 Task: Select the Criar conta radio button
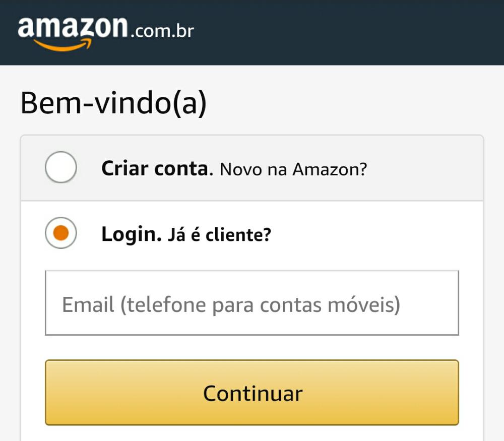pyautogui.click(x=61, y=168)
